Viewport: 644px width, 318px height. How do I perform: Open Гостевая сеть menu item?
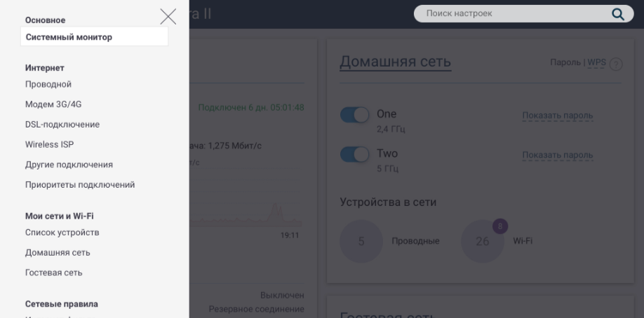pos(54,272)
